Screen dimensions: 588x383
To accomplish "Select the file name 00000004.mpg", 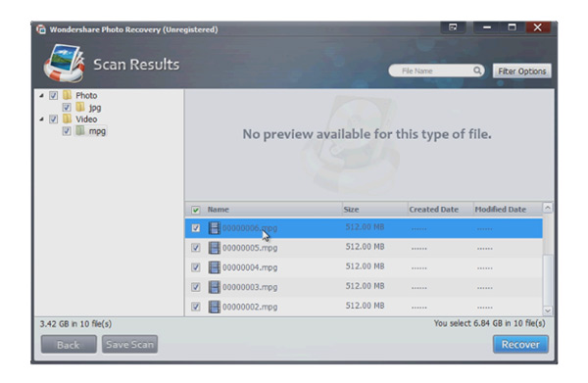I will click(x=250, y=267).
